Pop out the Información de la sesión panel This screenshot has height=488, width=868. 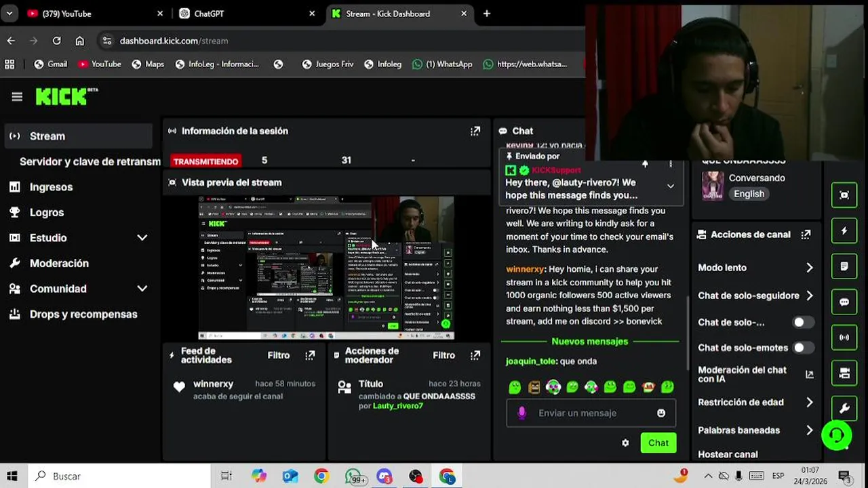pyautogui.click(x=475, y=131)
